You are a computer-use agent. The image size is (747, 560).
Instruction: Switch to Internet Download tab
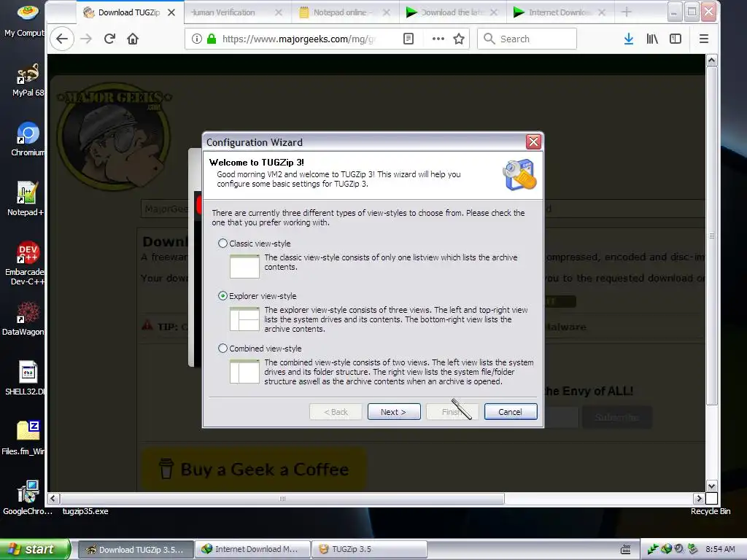(559, 12)
